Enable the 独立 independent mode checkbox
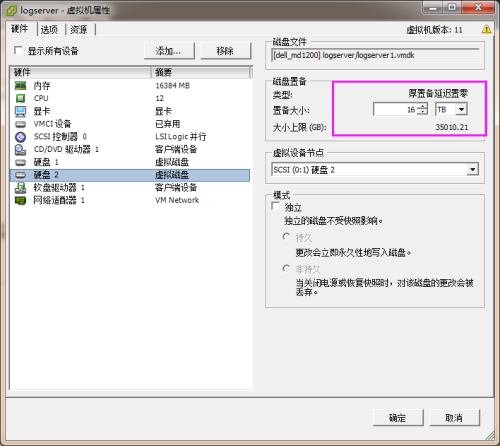Screen dimensions: 500x446 (x=276, y=206)
